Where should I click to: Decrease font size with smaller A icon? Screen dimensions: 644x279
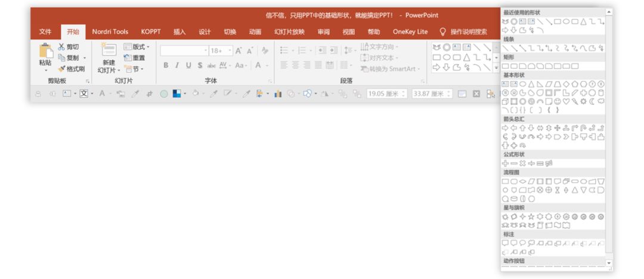(249, 51)
